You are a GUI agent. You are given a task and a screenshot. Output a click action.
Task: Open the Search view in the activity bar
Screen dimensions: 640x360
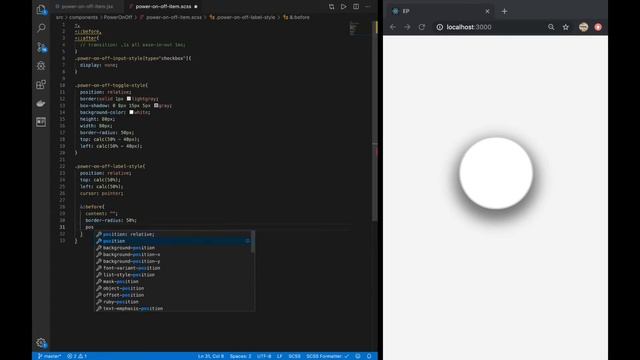[x=41, y=28]
